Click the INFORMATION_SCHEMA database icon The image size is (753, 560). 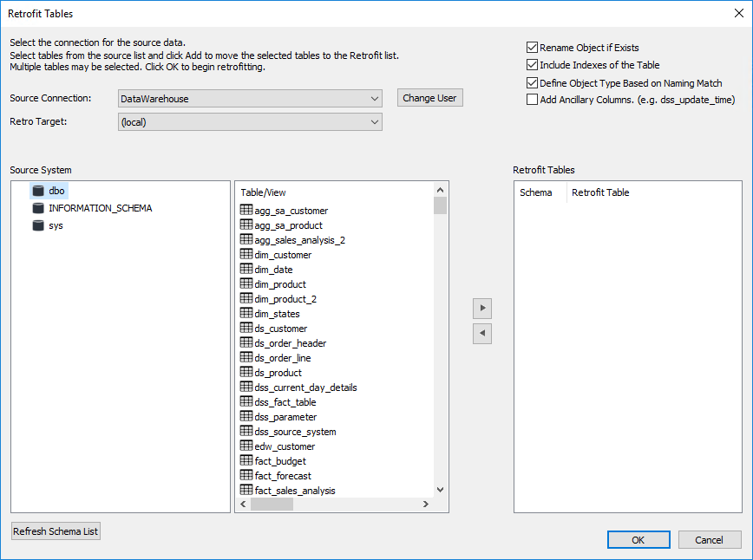[37, 208]
